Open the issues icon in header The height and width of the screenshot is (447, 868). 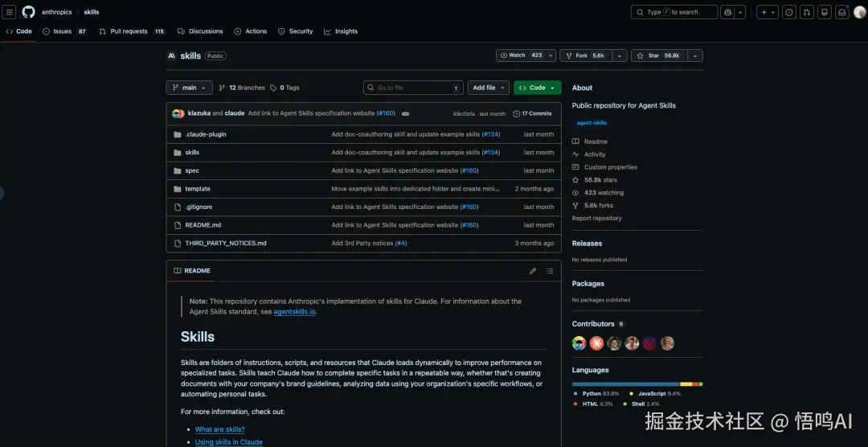pos(789,12)
